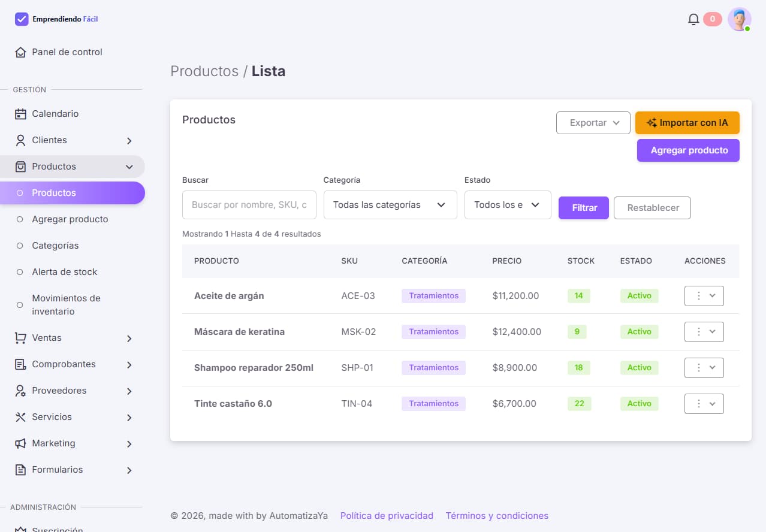Click the price $6,700.00

514,404
